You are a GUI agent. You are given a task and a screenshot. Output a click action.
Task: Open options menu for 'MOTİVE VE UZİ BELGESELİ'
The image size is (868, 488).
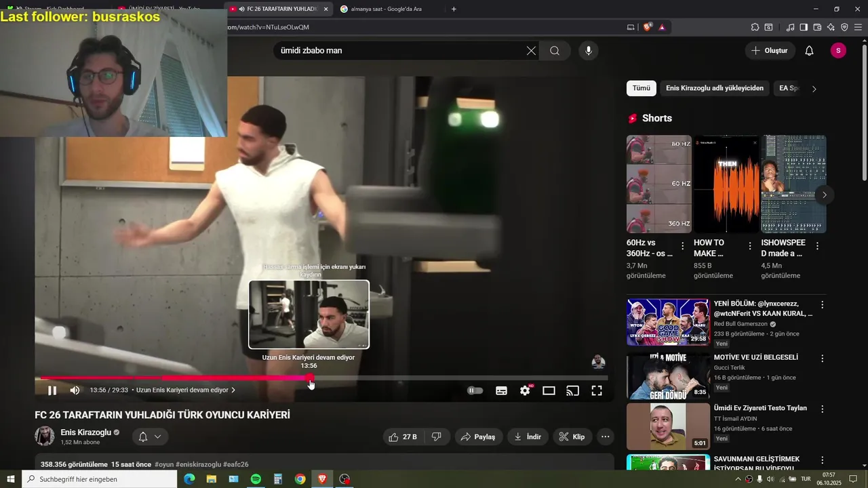point(823,359)
